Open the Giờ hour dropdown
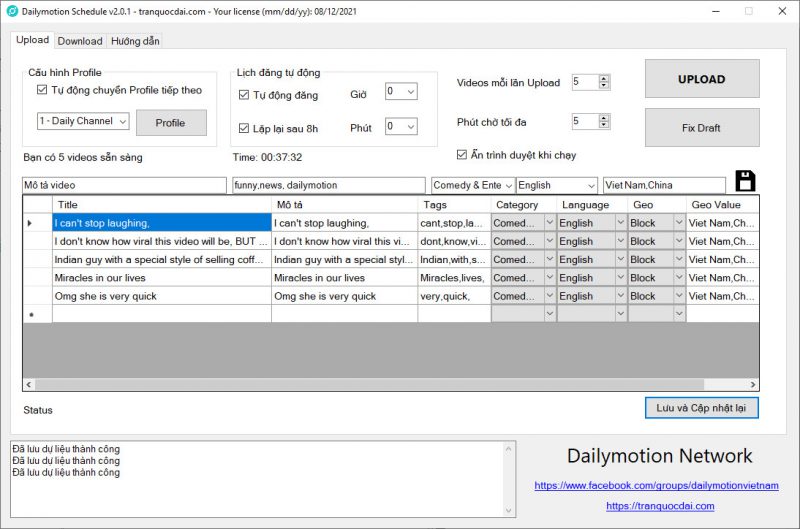 coord(401,91)
